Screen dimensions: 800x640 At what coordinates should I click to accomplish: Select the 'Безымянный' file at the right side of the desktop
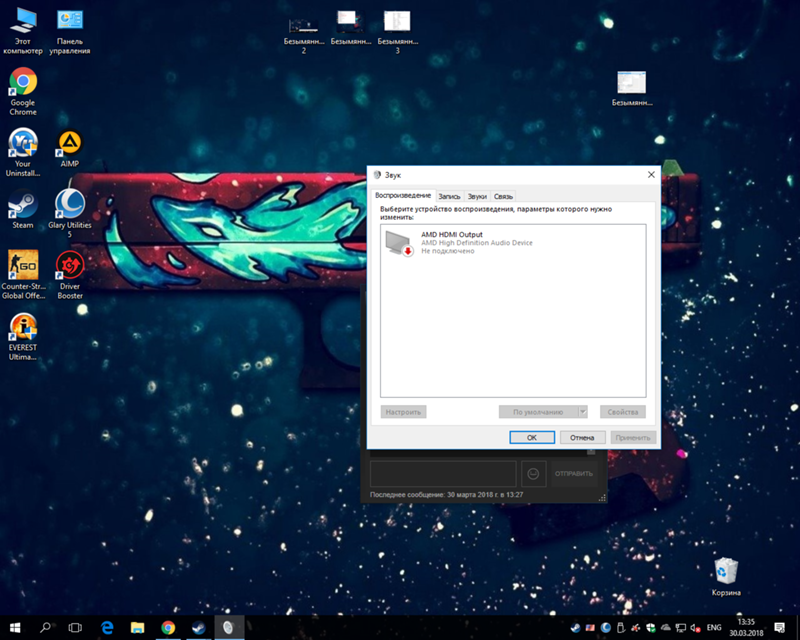632,89
